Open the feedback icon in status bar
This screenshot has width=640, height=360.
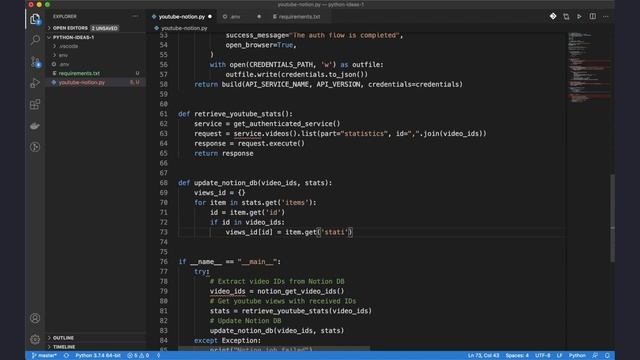(595, 356)
